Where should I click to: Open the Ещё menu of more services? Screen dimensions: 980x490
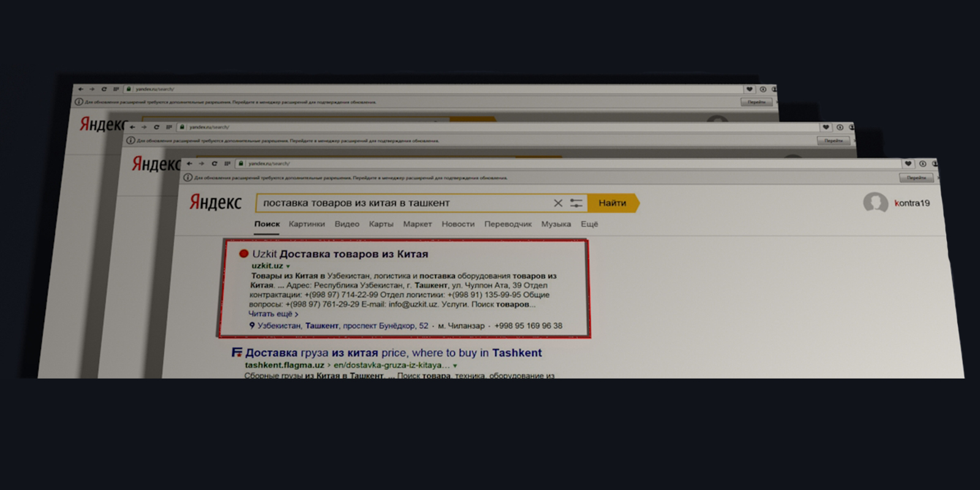click(x=589, y=224)
